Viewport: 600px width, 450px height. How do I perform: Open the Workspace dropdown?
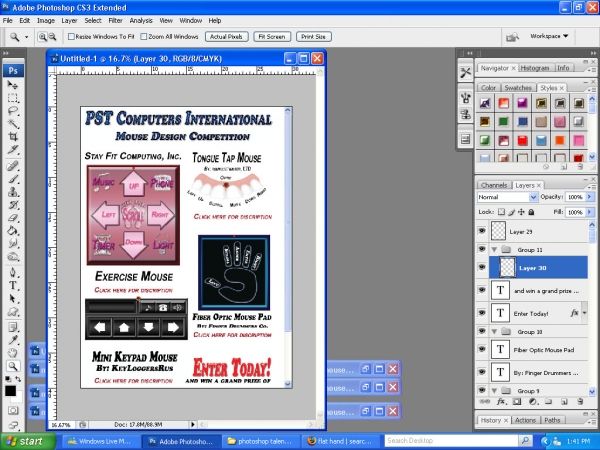click(549, 36)
